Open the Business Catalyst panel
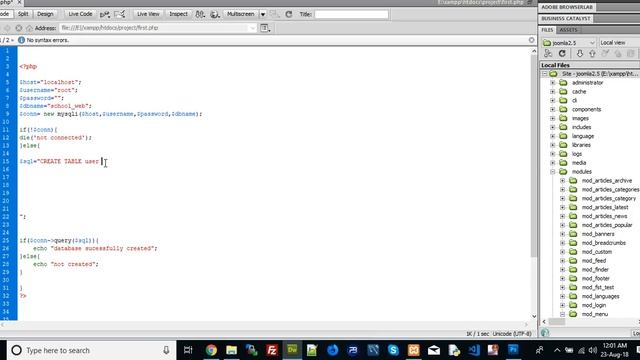This screenshot has width=640, height=360. pyautogui.click(x=565, y=19)
